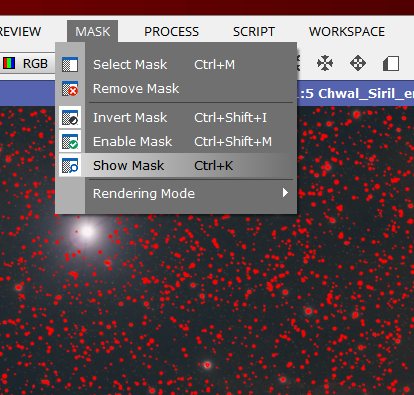Click the four-way outward arrows toolbar icon
The image size is (414, 395).
358,63
